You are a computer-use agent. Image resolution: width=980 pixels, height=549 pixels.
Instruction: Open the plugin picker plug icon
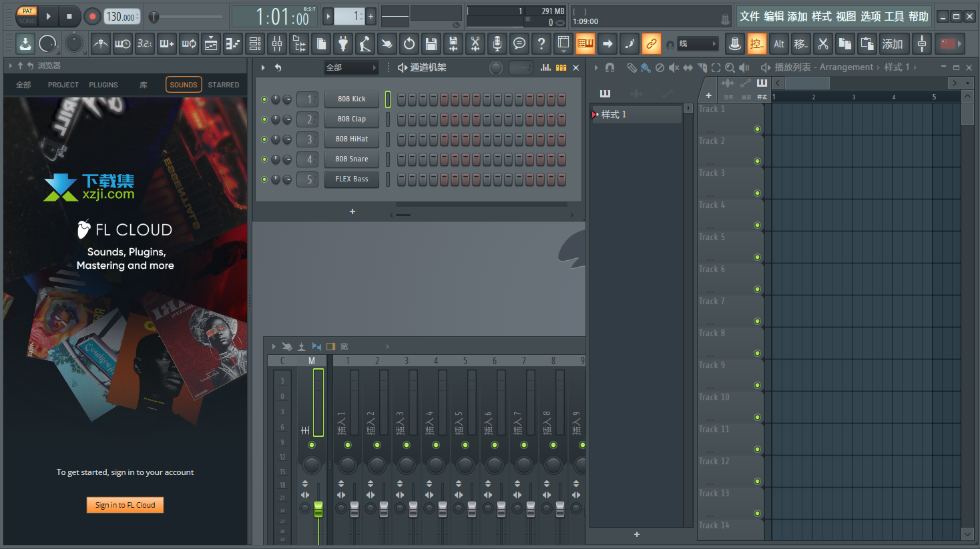(x=343, y=44)
